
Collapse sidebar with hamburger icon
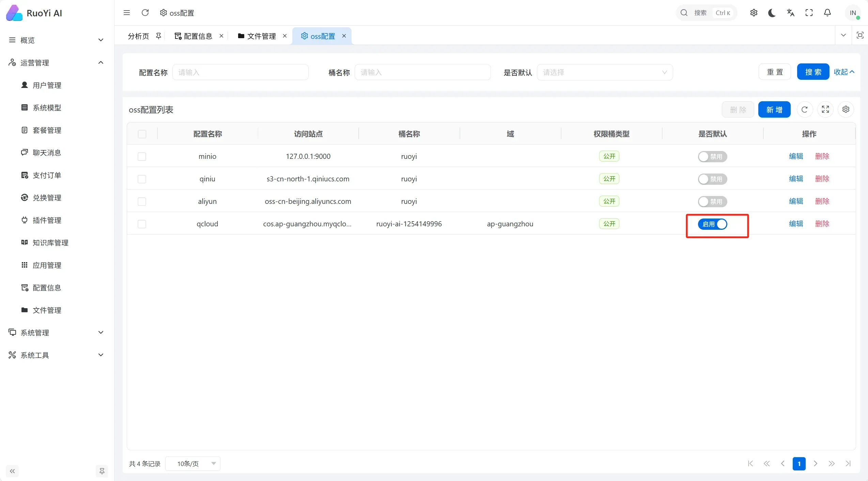127,13
